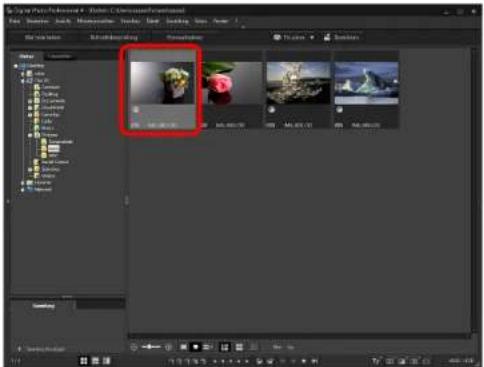Click the Bild bearbeiten toolbar button
This screenshot has width=484, height=367.
click(x=43, y=37)
